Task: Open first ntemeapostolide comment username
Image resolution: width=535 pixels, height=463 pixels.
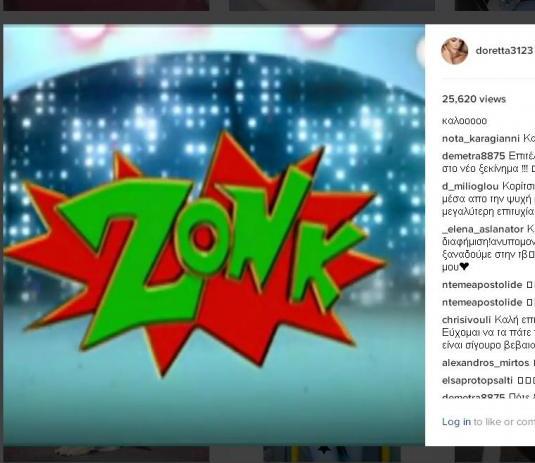Action: pos(482,285)
